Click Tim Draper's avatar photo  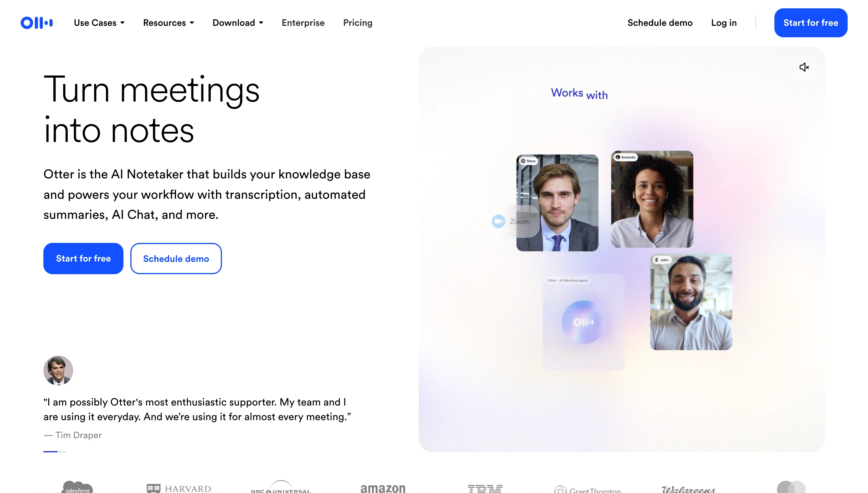tap(58, 371)
